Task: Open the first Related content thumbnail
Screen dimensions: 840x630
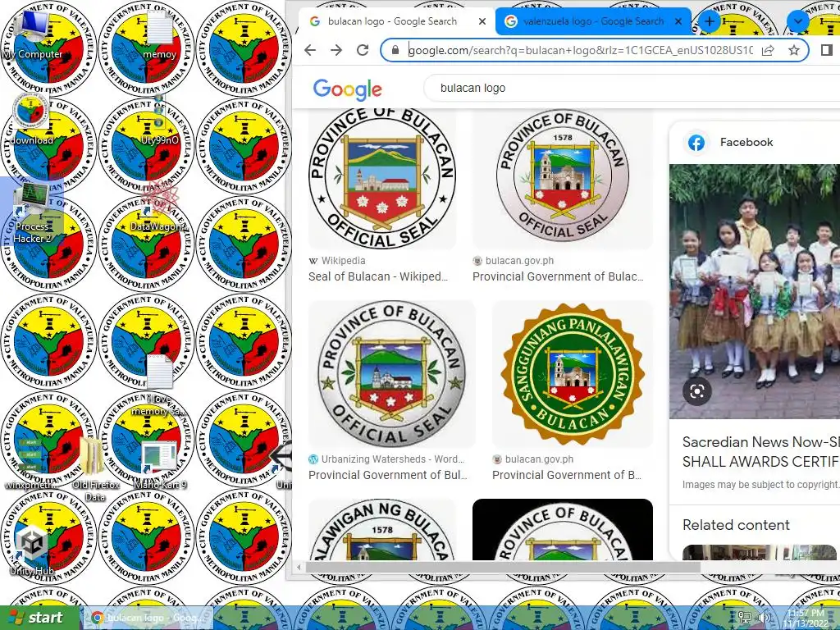Action: coord(759,552)
